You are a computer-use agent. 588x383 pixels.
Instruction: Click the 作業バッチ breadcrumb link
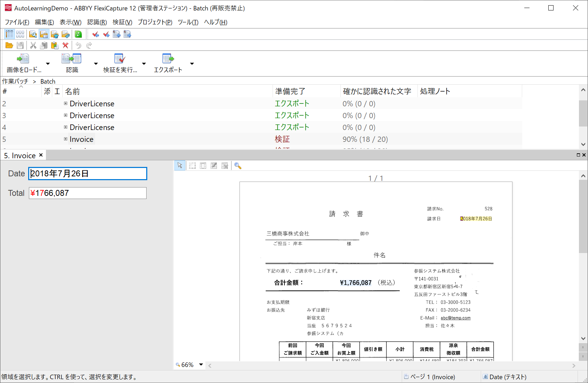coord(15,81)
